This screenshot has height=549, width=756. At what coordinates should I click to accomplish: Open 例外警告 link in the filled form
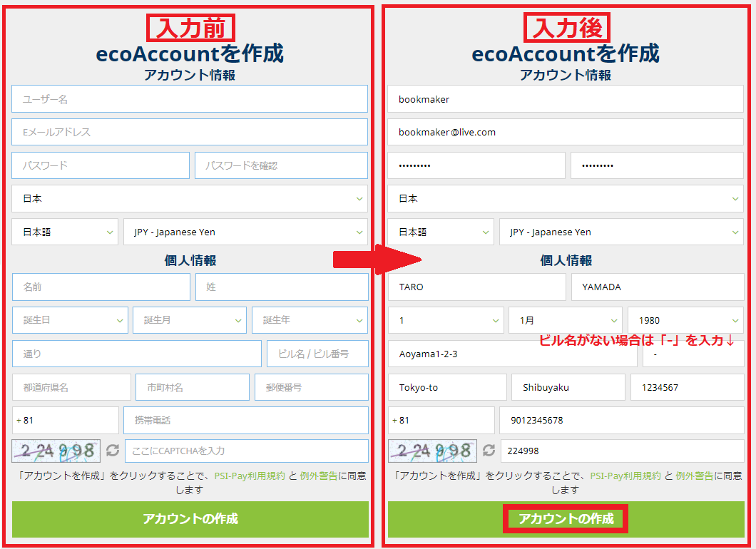pyautogui.click(x=694, y=476)
